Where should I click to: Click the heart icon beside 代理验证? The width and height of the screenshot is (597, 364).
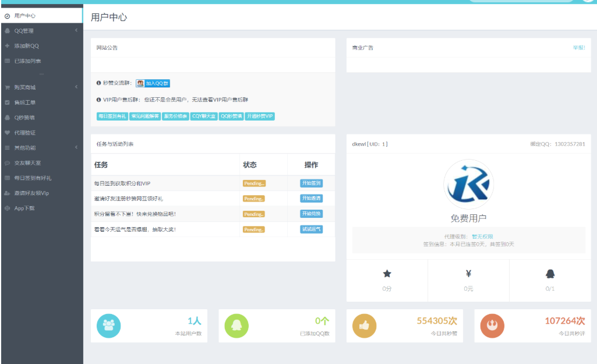pyautogui.click(x=7, y=133)
